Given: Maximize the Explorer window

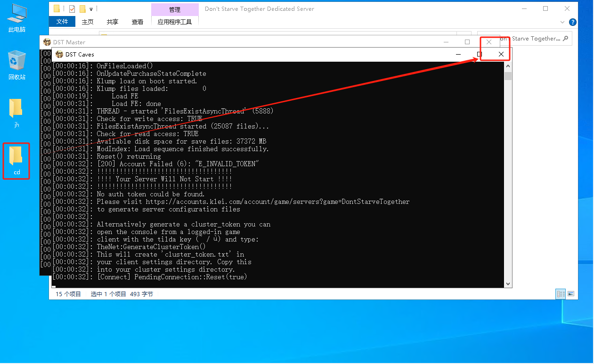Looking at the screenshot, I should point(545,8).
